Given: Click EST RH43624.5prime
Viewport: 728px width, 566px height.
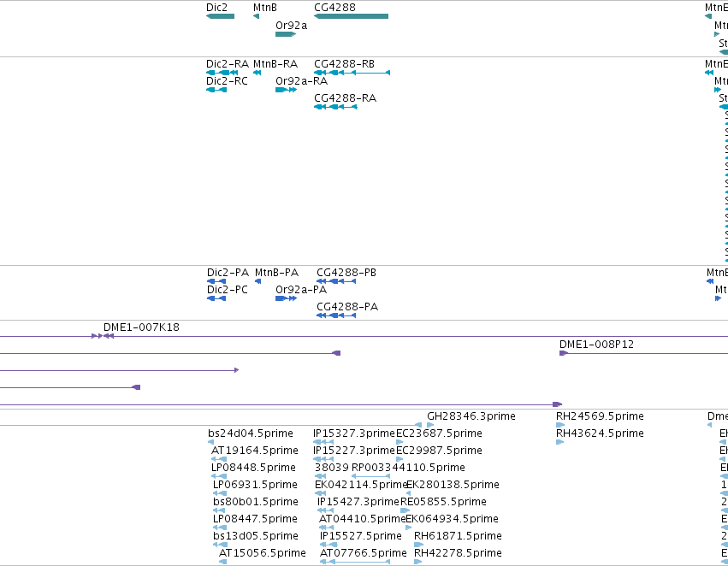Looking at the screenshot, I should (600, 433).
